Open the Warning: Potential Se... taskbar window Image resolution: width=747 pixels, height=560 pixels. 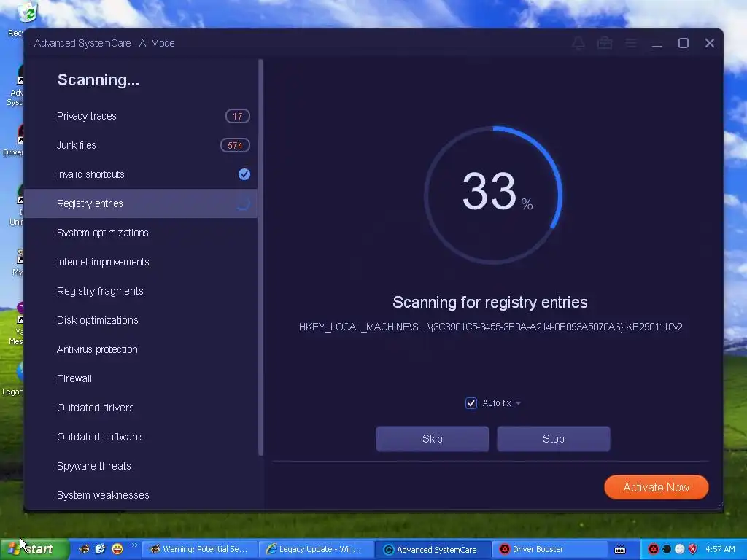pyautogui.click(x=199, y=549)
